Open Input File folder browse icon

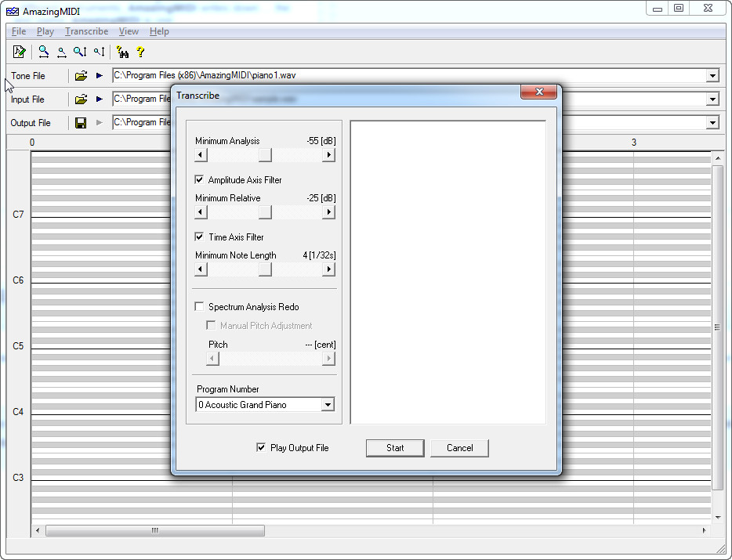(81, 99)
